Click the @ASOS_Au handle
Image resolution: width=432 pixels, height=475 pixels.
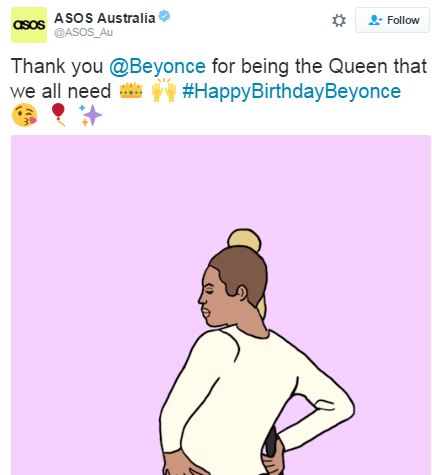point(84,32)
